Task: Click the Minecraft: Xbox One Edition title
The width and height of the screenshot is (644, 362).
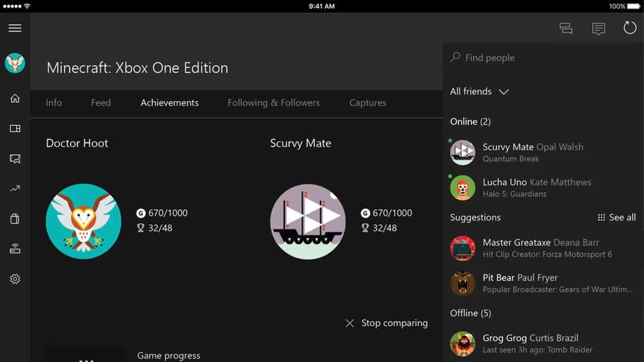Action: pos(138,68)
